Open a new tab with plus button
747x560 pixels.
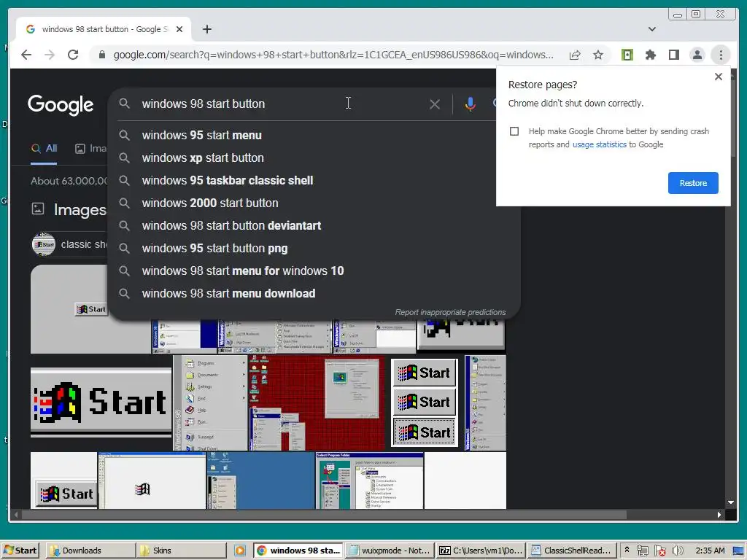pyautogui.click(x=206, y=29)
